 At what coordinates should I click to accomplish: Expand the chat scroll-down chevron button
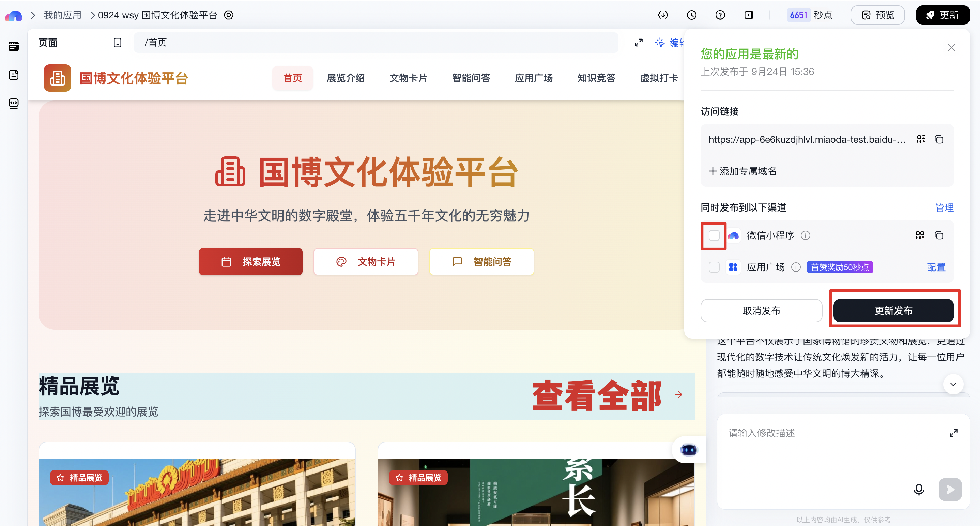[x=953, y=384]
